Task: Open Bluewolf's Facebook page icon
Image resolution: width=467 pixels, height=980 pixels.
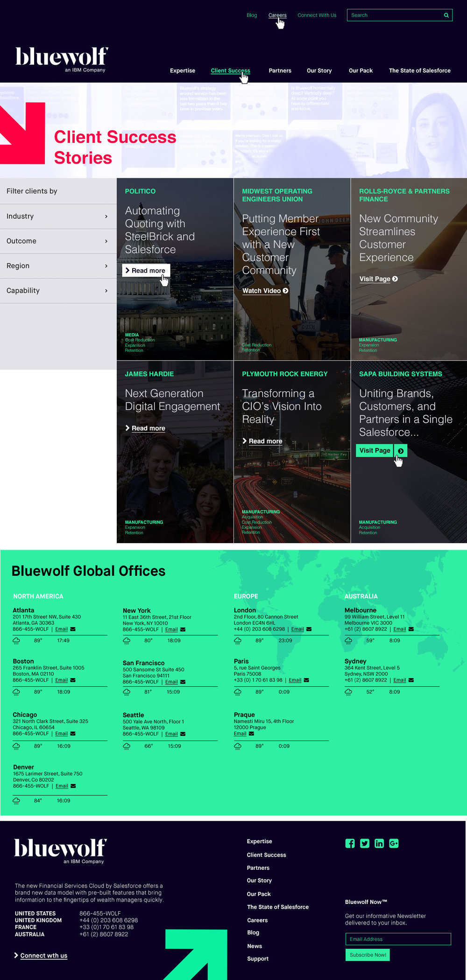Action: click(x=350, y=843)
